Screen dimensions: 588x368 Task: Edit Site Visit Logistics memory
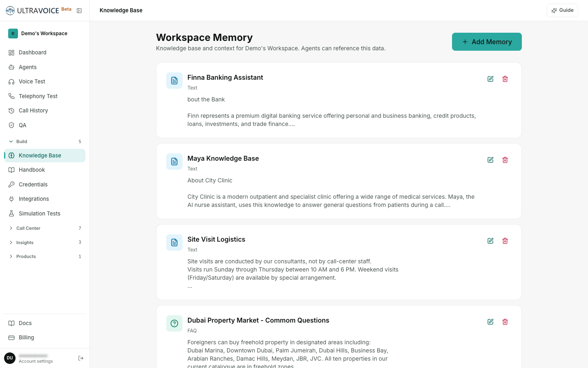point(490,241)
